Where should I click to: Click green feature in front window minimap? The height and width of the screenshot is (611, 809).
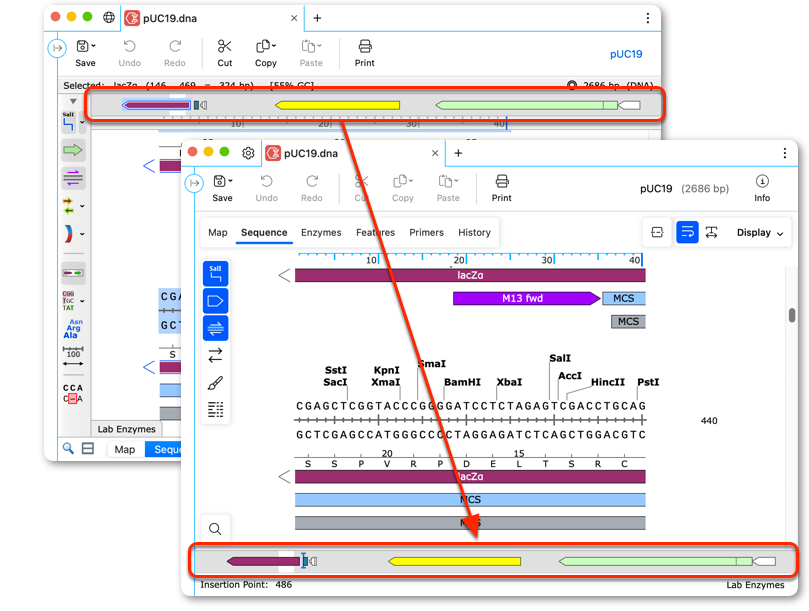coord(655,561)
